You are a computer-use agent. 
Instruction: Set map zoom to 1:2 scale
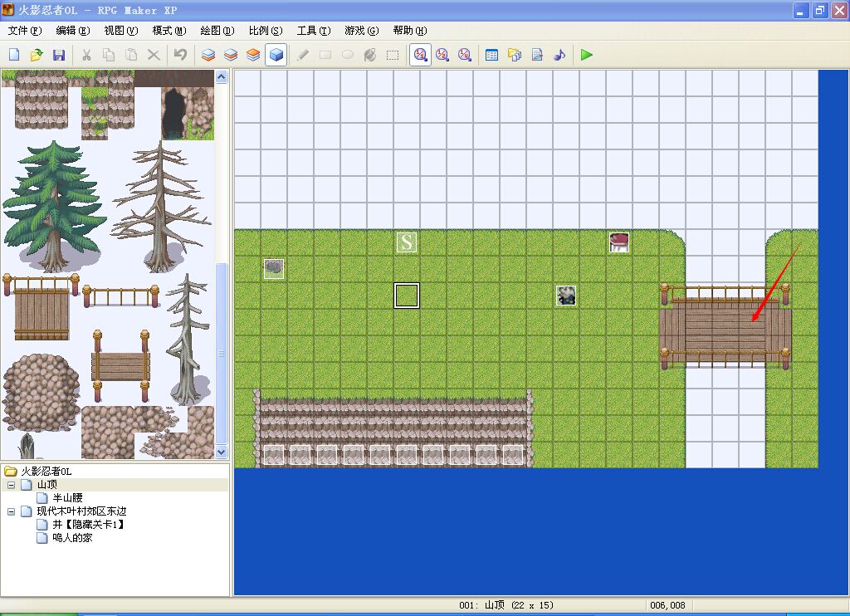442,55
